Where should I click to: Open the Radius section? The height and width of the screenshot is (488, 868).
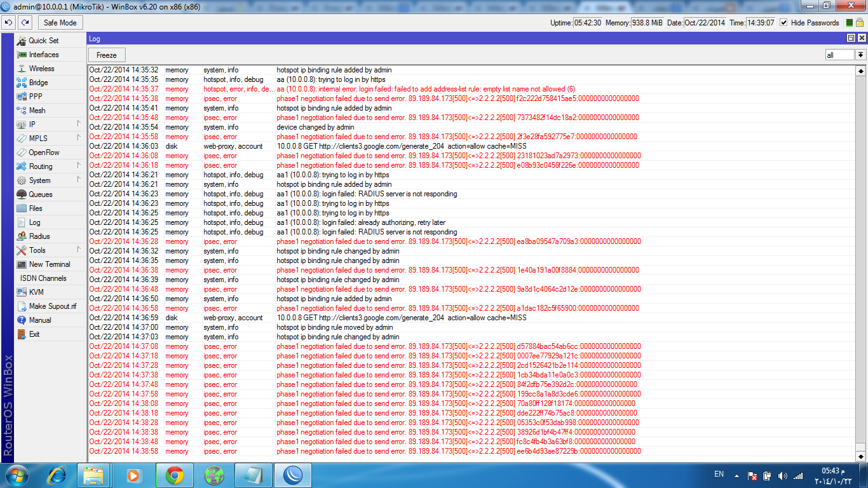tap(50, 236)
